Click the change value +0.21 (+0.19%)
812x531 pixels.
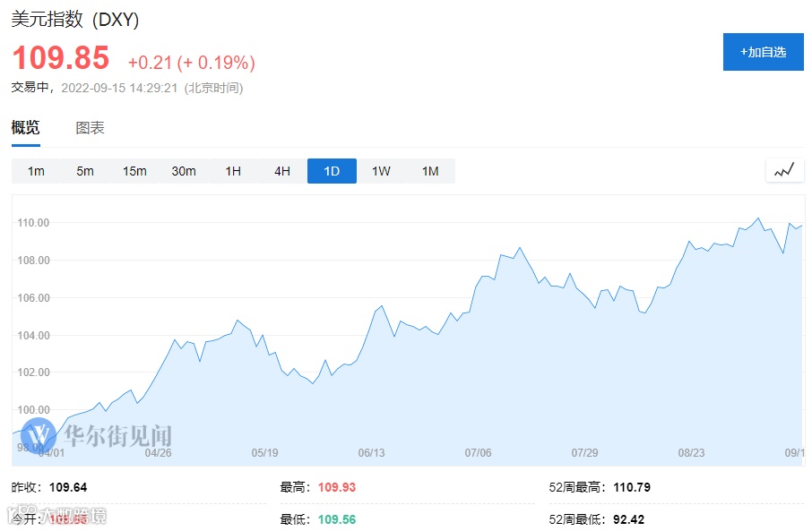click(192, 63)
